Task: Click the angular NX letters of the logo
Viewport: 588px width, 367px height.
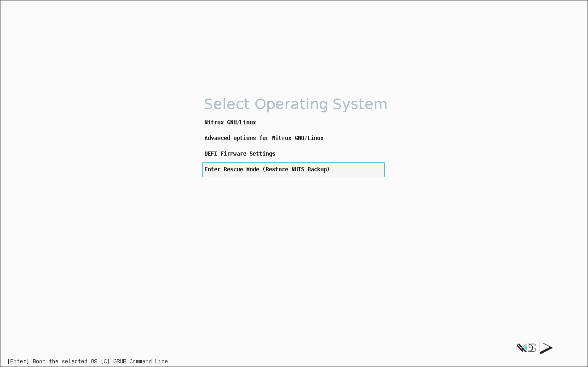Action: [x=521, y=348]
